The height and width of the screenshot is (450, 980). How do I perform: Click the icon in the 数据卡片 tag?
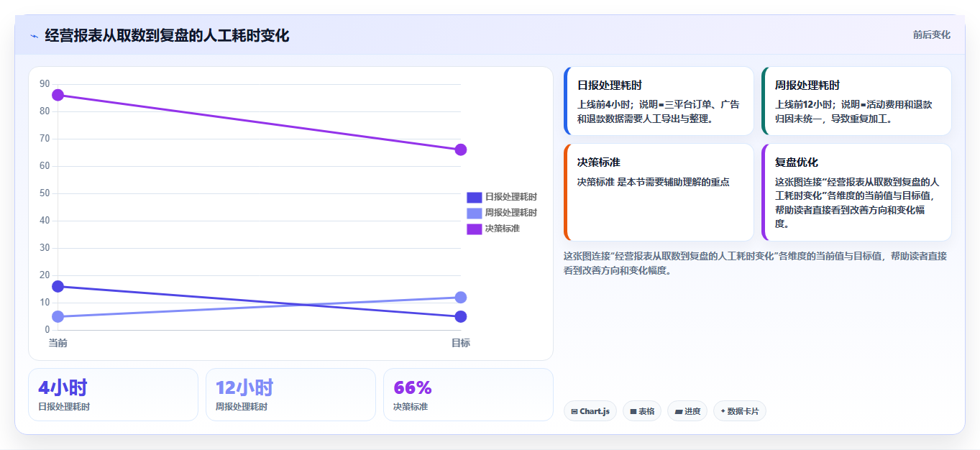[x=723, y=411]
